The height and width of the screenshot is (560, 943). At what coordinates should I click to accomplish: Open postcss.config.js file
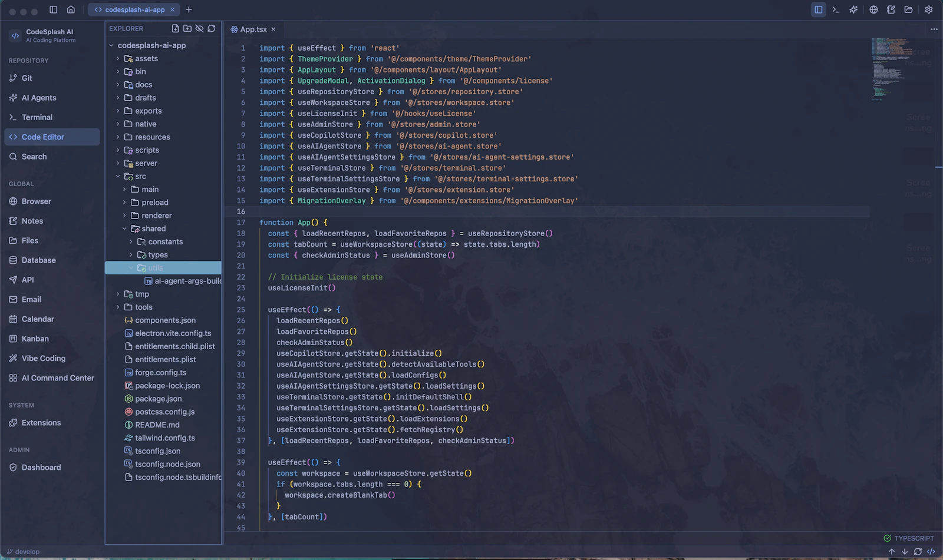164,412
